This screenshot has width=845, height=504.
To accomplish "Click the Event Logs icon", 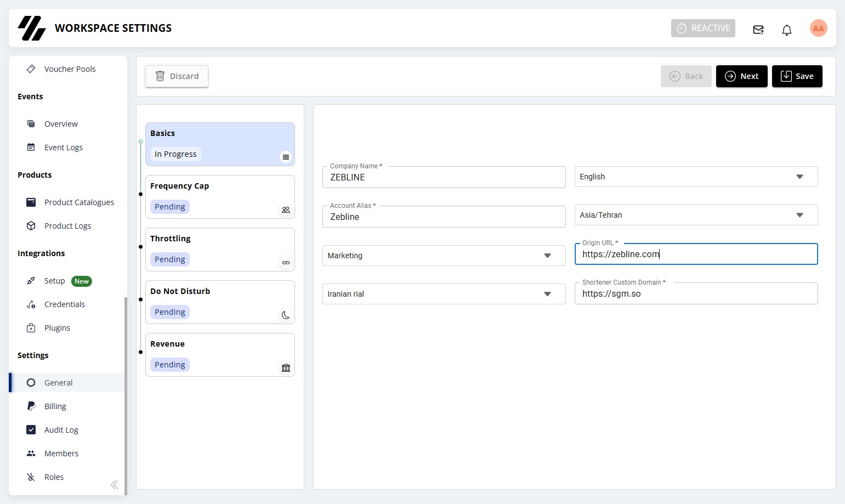I will tap(31, 148).
